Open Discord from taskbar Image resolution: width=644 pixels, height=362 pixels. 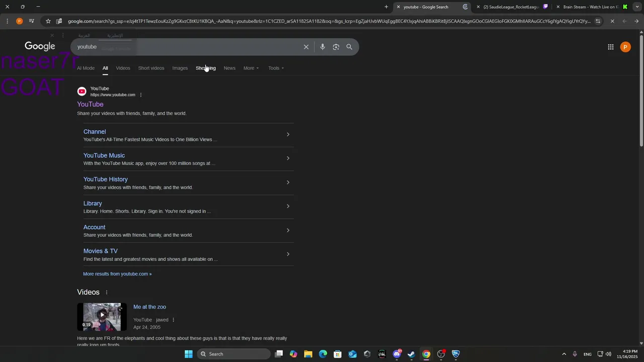397,354
